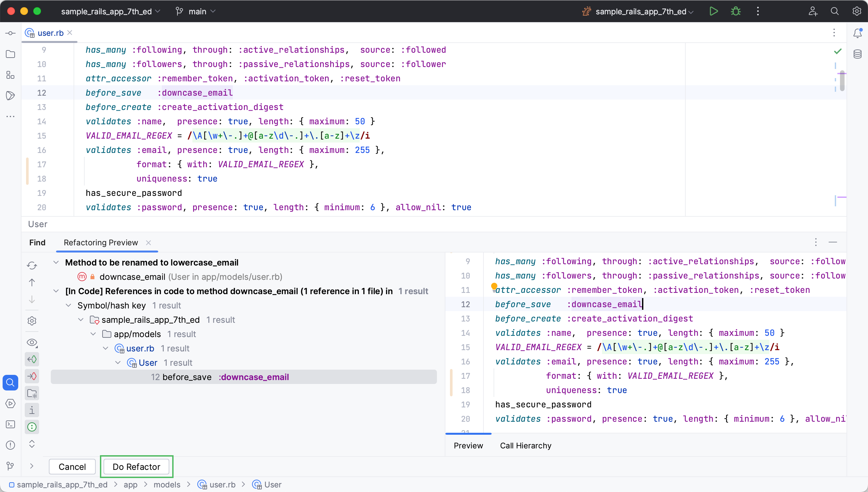Screen dimensions: 868x492
Task: Click models in the bottom breadcrumb
Action: tap(167, 485)
